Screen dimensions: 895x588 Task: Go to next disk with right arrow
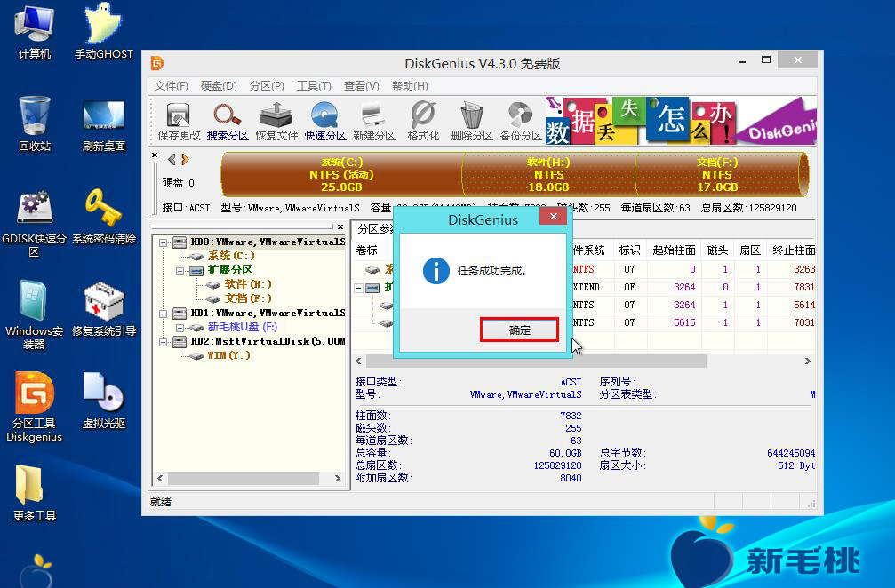pos(185,159)
